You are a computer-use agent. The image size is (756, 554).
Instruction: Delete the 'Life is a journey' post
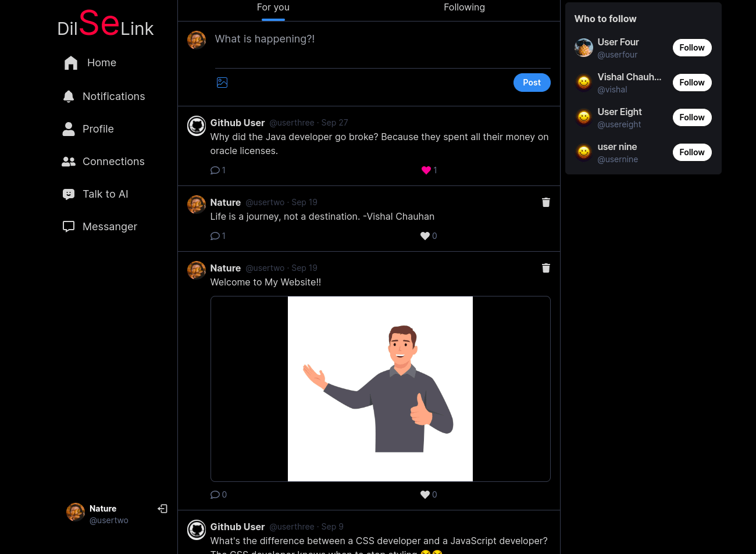[x=545, y=202]
